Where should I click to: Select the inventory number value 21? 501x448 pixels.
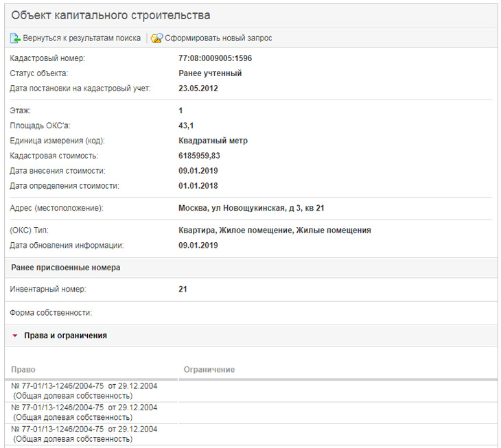(x=183, y=290)
